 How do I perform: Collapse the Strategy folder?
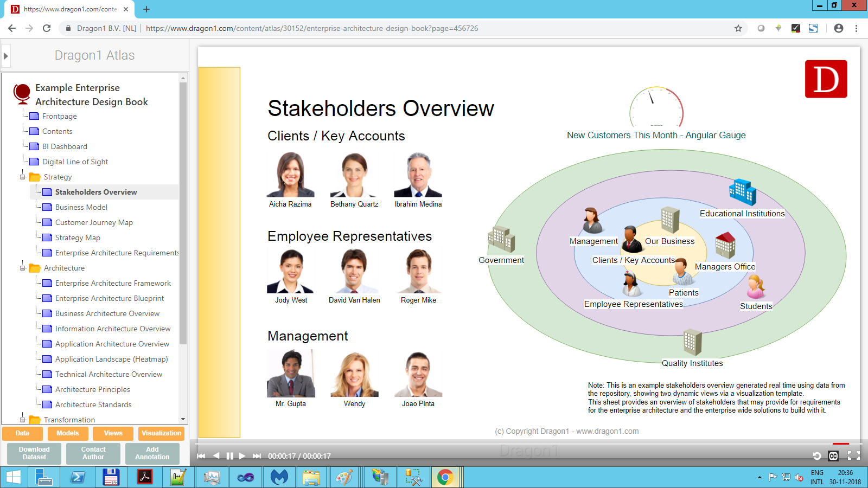point(23,177)
